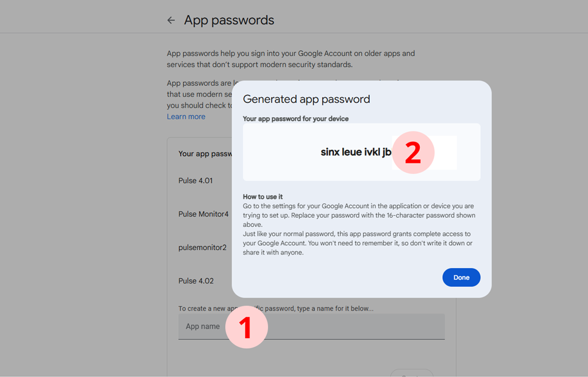
Task: Click the paragraph beginning App passwords help you
Action: (290, 59)
